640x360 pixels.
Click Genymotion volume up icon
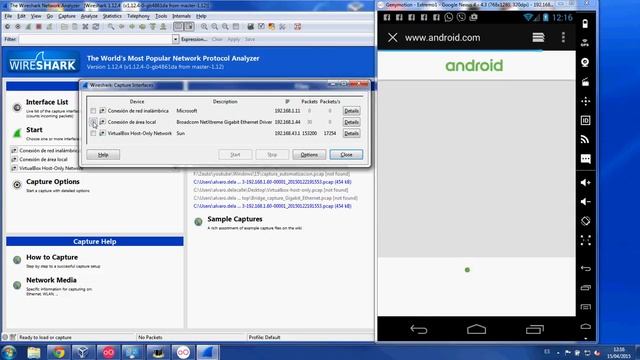click(x=585, y=182)
